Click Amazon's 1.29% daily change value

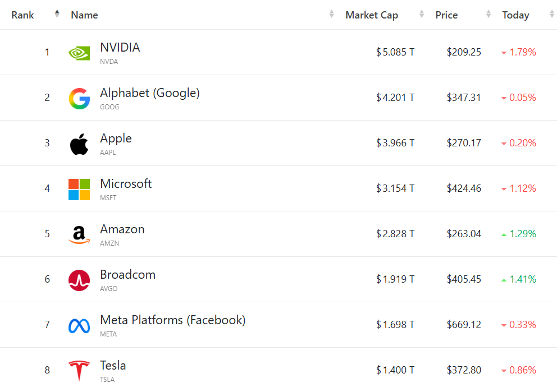coord(523,234)
